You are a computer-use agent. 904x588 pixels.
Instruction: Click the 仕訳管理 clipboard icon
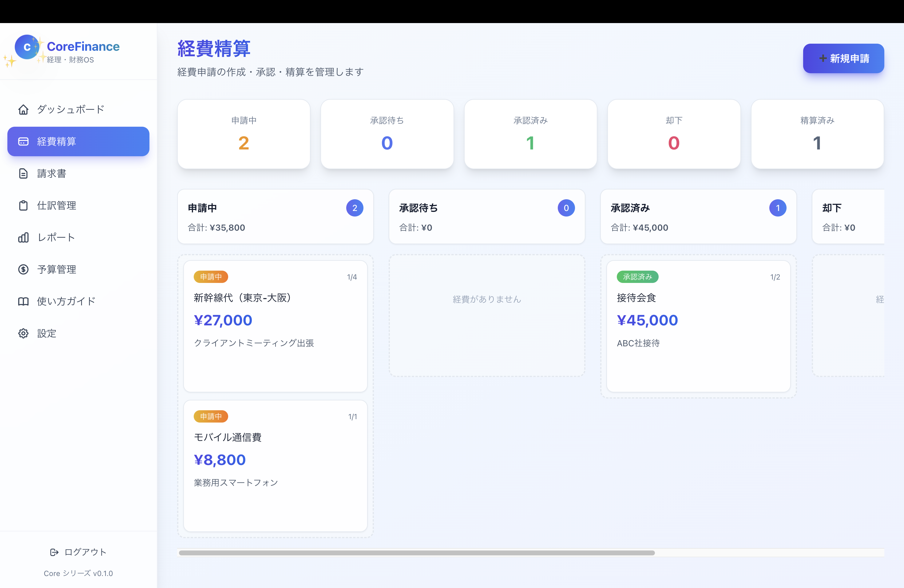(23, 205)
